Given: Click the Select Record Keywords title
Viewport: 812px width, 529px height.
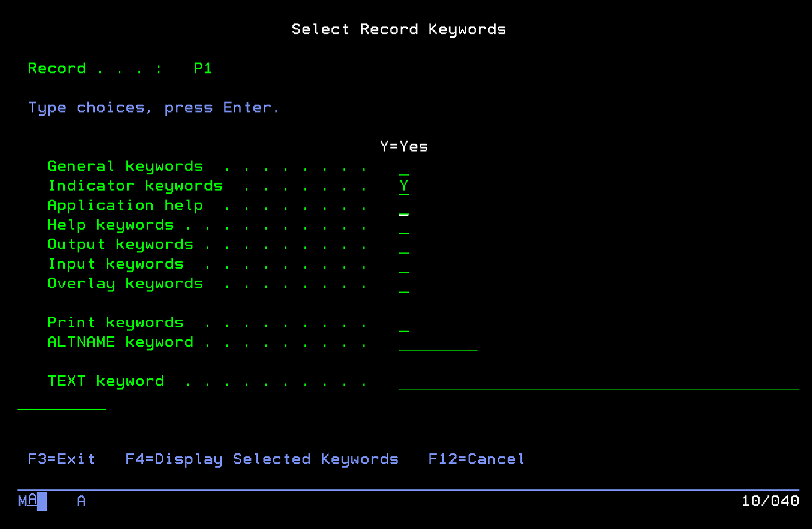Looking at the screenshot, I should click(398, 29).
